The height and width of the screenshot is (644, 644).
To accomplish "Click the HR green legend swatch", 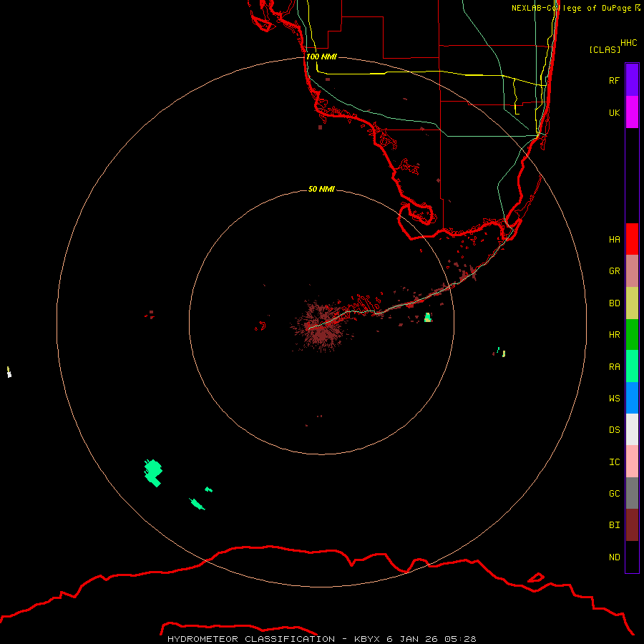I will pos(632,335).
